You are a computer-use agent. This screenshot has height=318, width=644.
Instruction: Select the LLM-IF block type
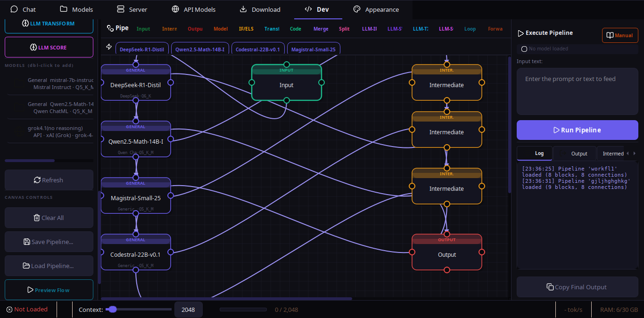[369, 29]
